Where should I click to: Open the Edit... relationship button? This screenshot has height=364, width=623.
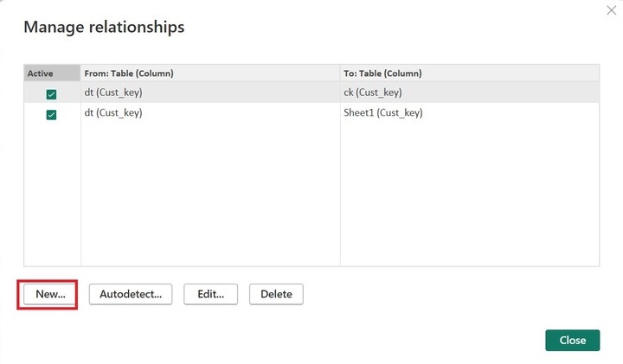(x=210, y=294)
